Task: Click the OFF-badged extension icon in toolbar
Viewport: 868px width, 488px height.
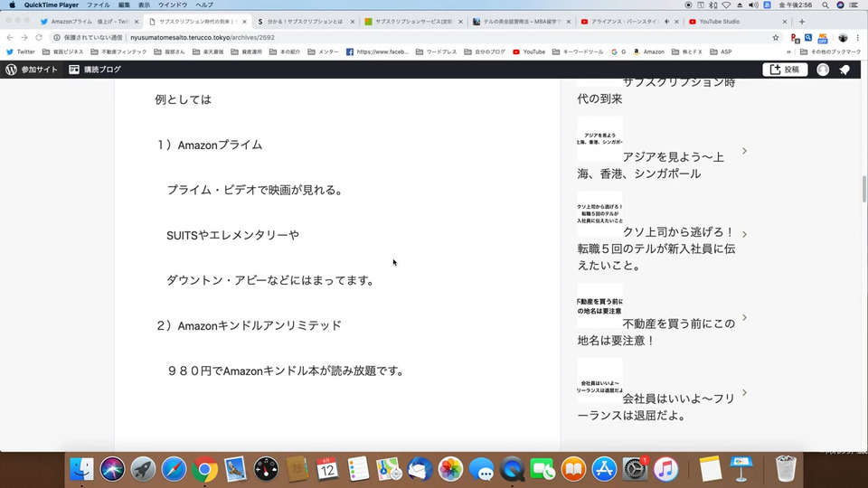Action: click(823, 38)
